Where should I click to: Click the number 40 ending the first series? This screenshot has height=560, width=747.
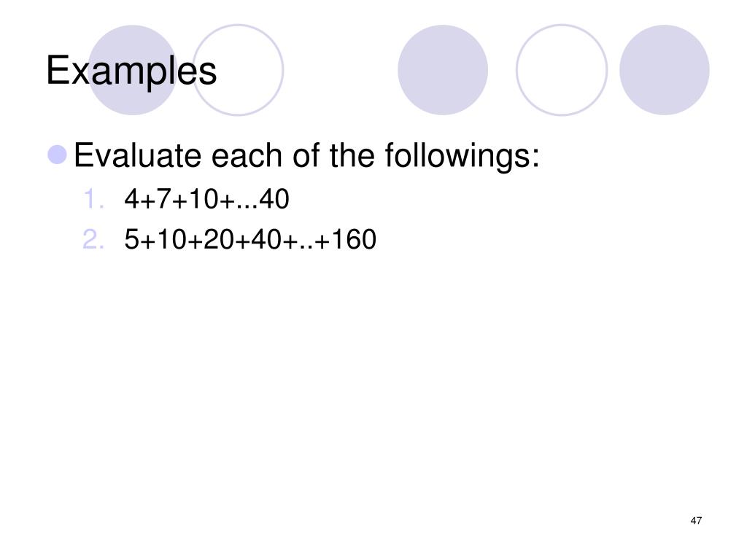click(x=274, y=198)
